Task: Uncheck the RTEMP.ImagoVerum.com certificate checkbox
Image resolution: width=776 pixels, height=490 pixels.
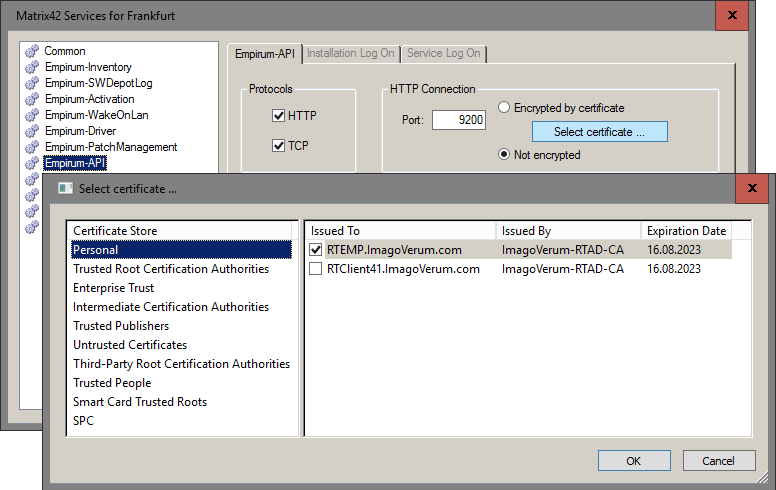Action: pyautogui.click(x=316, y=250)
